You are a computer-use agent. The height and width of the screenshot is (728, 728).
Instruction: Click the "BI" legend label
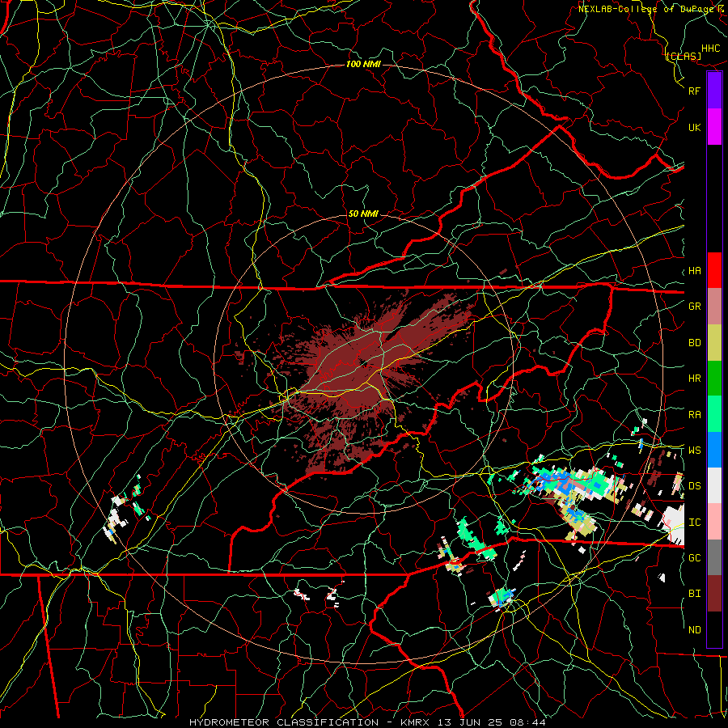coord(694,594)
